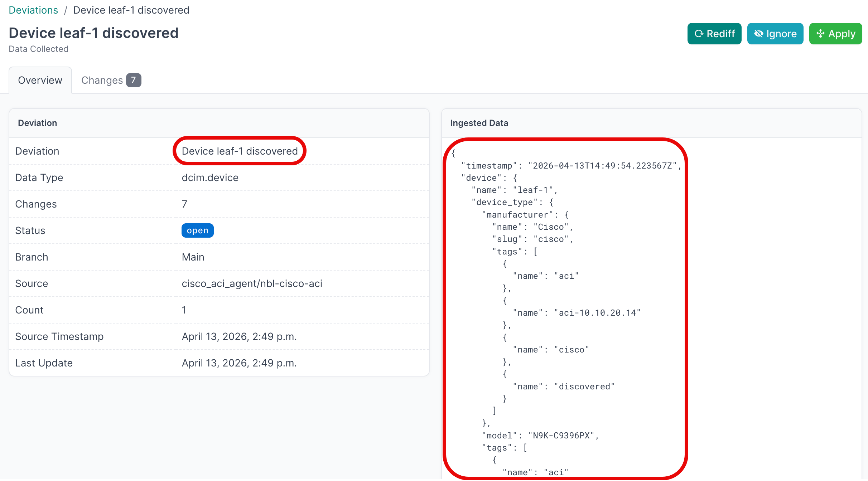Click the Apply arrows icon

click(x=820, y=34)
